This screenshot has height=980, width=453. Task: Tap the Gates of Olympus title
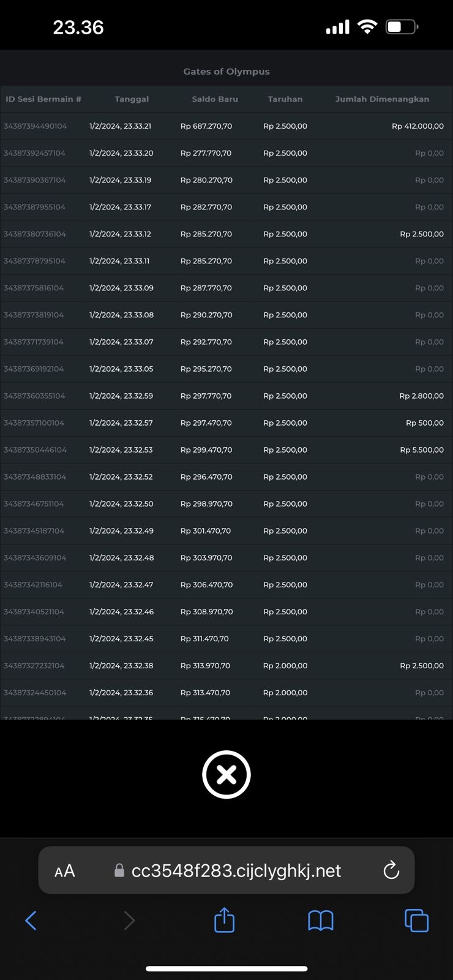tap(226, 71)
